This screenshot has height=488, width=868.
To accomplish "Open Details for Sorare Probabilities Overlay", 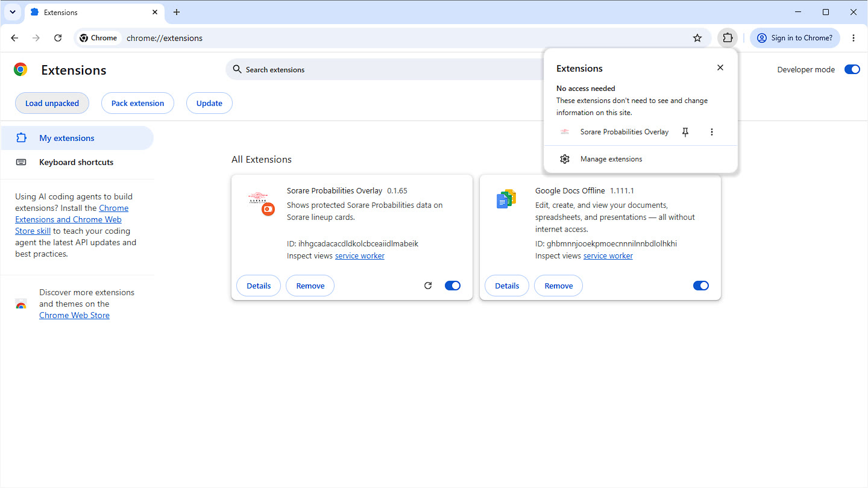I will [x=259, y=286].
